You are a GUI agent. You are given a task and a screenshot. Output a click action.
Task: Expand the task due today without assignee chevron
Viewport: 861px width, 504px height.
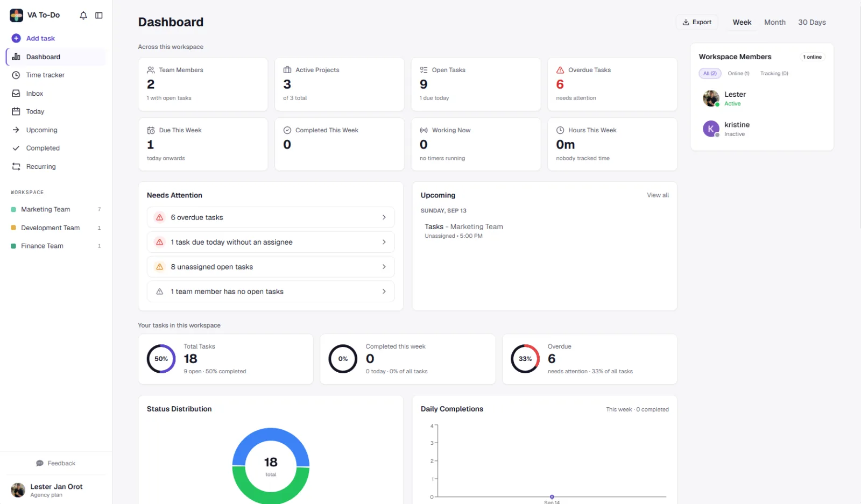coord(384,242)
